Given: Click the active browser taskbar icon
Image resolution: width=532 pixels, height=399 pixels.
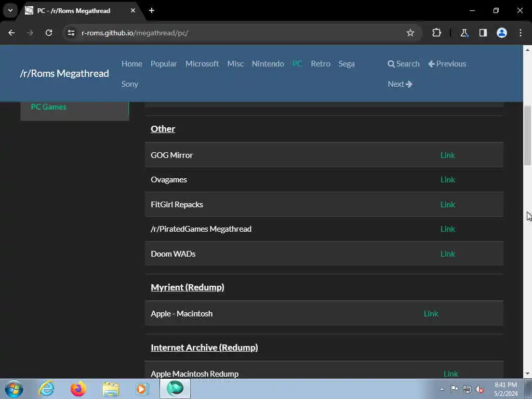Looking at the screenshot, I should tap(175, 389).
